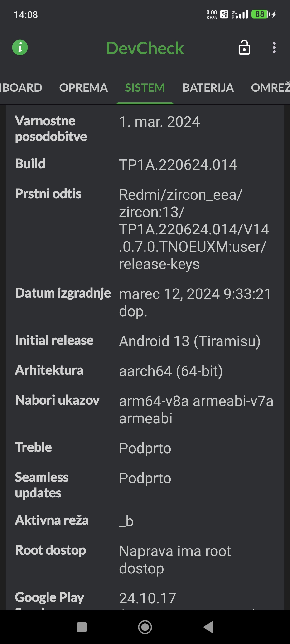Switch to the OPREMA tab
290x644 pixels.
(83, 88)
